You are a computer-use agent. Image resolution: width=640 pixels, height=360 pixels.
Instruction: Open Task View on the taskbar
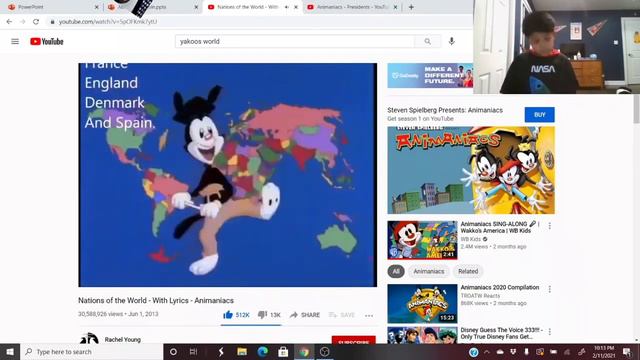click(x=193, y=352)
